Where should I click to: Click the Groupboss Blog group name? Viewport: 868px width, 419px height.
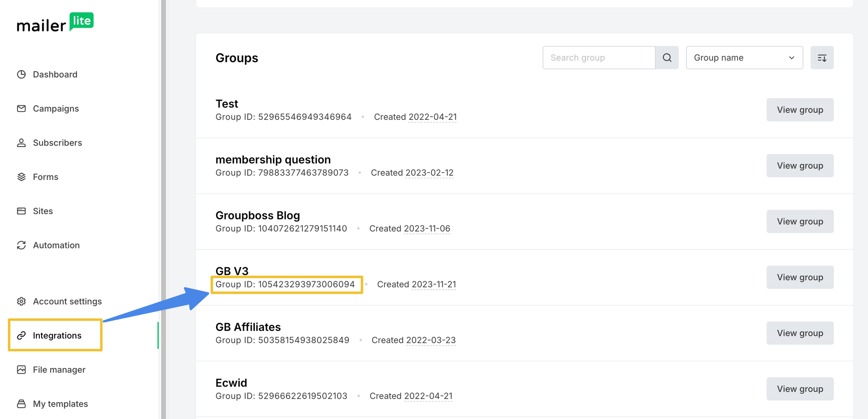pos(258,216)
